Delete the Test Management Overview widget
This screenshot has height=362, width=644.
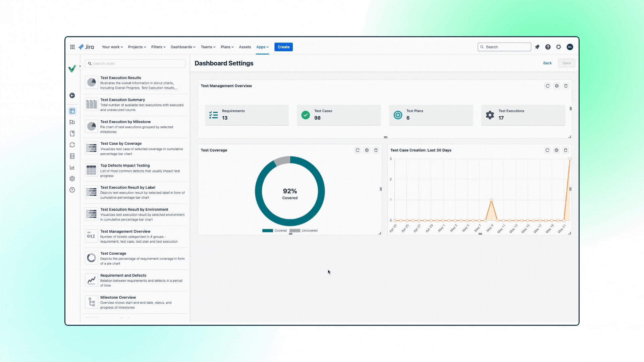566,86
